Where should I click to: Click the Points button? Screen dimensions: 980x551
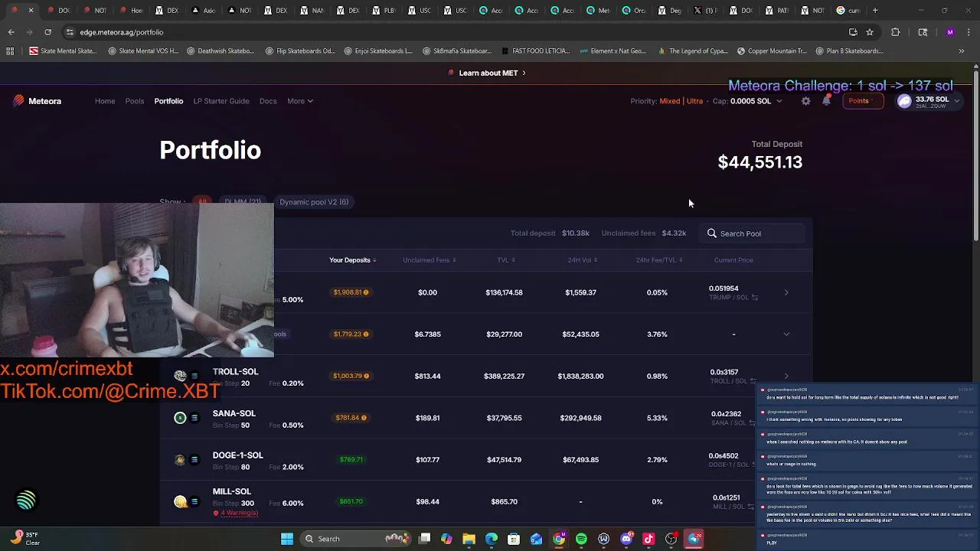tap(861, 101)
